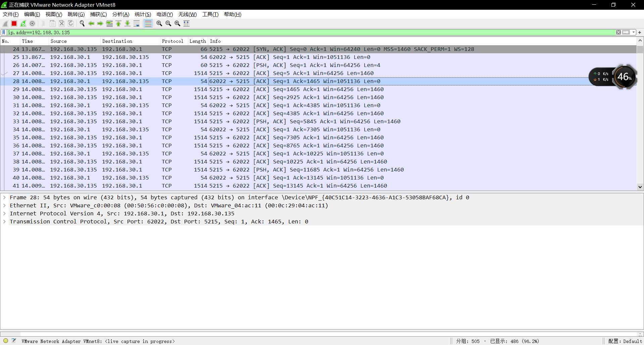
Task: Expand the Frame 28 details
Action: tap(4, 198)
